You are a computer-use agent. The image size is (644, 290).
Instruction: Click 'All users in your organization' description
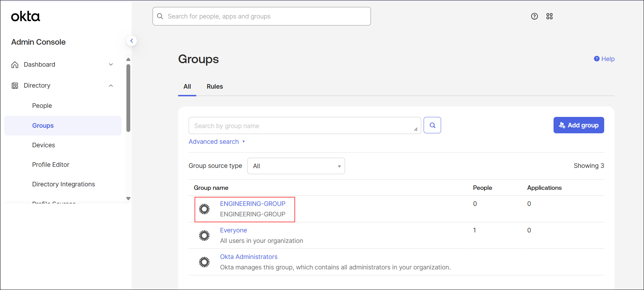[262, 241]
